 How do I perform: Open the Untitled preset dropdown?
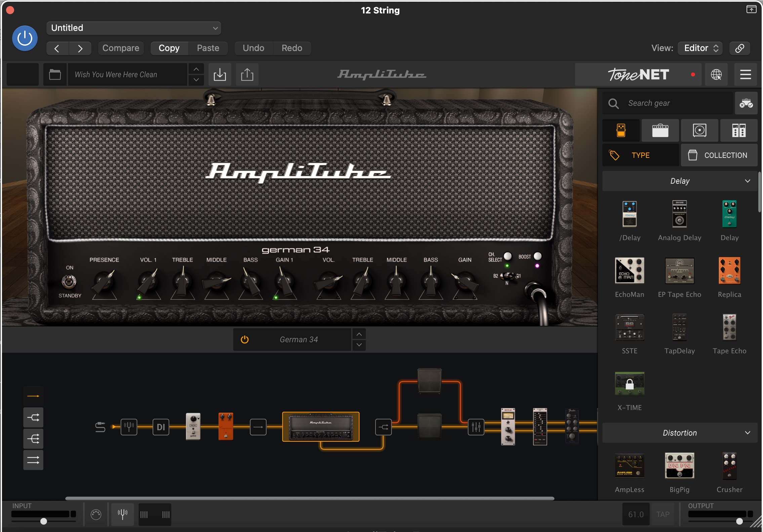(x=134, y=28)
